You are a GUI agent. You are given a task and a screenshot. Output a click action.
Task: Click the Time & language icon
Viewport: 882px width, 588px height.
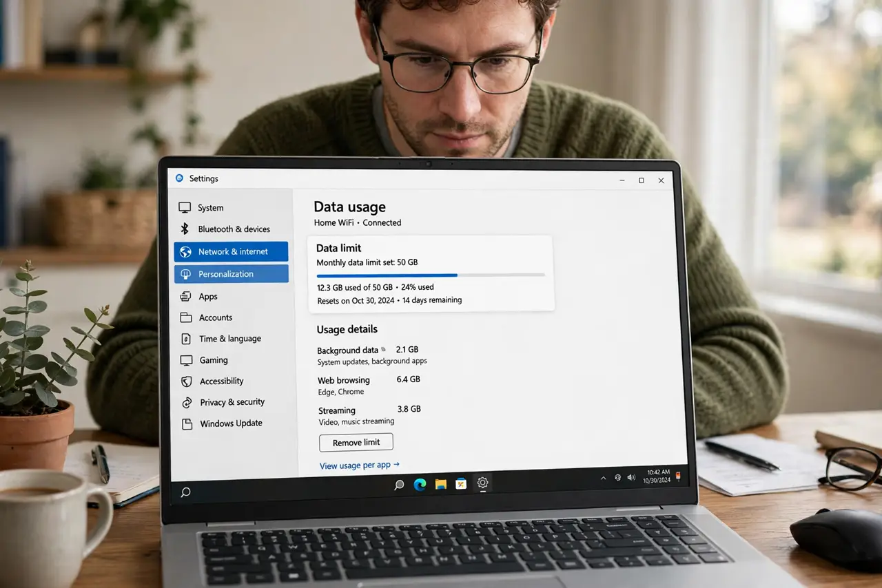[185, 339]
